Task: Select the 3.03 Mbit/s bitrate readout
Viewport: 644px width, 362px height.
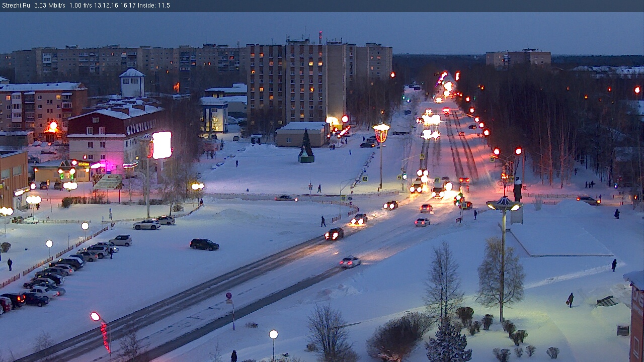Action: point(50,6)
